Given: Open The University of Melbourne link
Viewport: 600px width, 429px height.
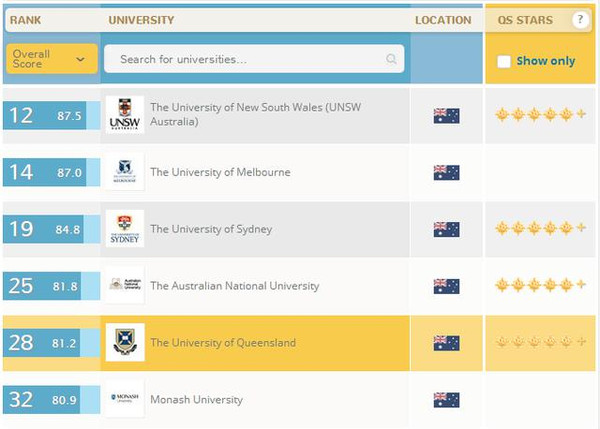Looking at the screenshot, I should pyautogui.click(x=220, y=172).
